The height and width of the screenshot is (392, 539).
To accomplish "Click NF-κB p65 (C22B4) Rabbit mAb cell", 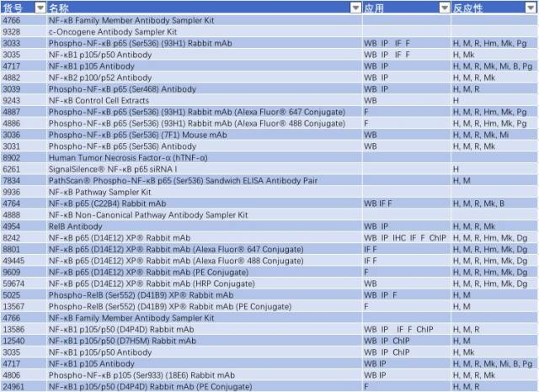I will point(204,204).
